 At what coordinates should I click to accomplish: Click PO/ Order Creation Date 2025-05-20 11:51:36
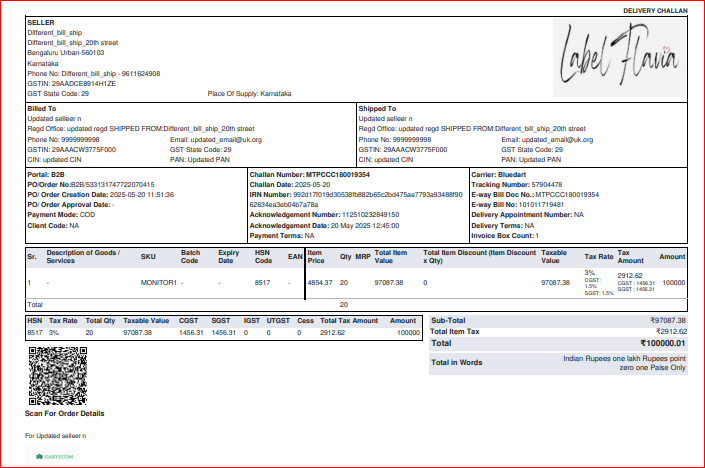click(101, 195)
